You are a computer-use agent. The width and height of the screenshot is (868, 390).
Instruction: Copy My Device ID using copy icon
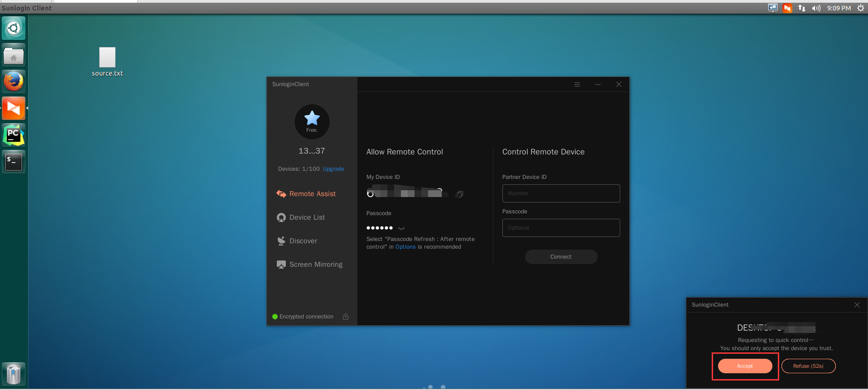coord(459,194)
